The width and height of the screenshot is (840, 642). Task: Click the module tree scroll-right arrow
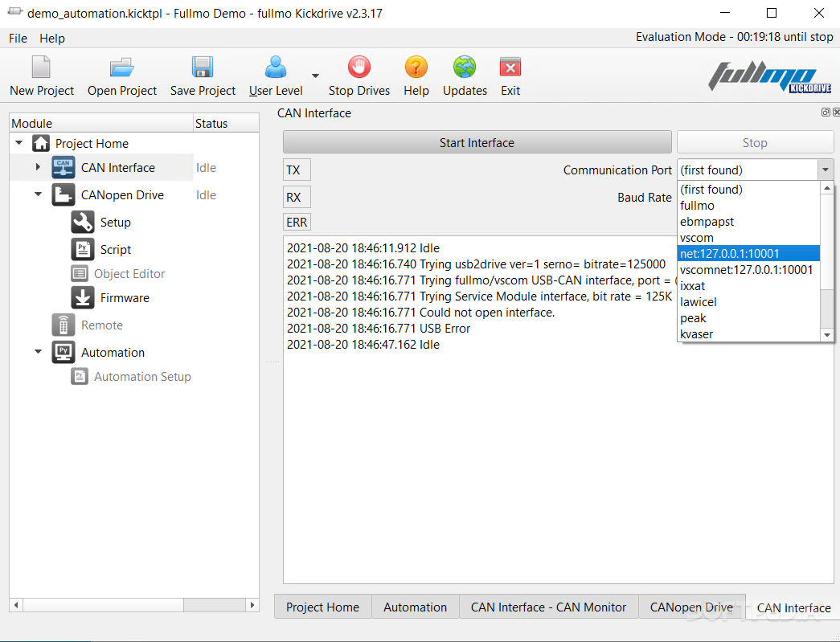(252, 605)
